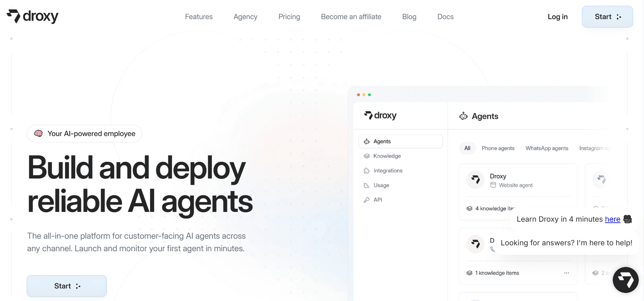Select Agents in the preview sidebar
Viewport: 644px width, 301px height.
(x=401, y=141)
